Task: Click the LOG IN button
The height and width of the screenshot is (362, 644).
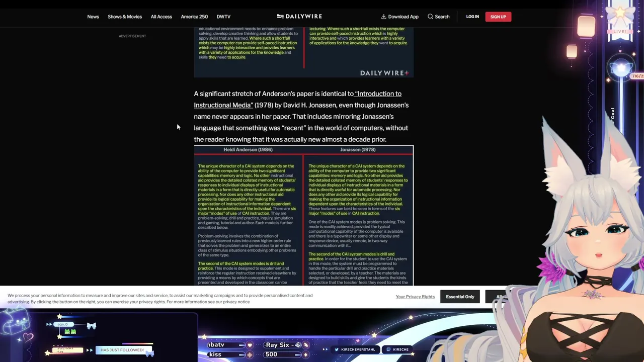Action: 472,17
